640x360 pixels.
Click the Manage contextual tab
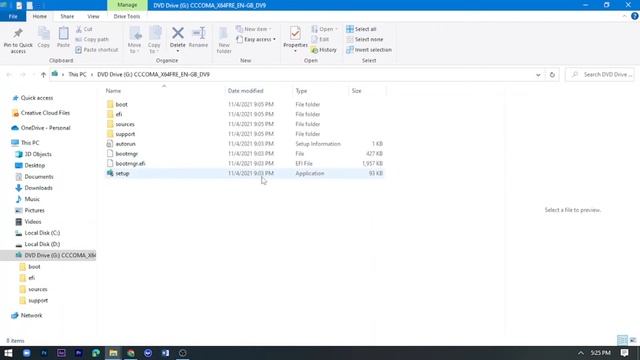(x=127, y=5)
